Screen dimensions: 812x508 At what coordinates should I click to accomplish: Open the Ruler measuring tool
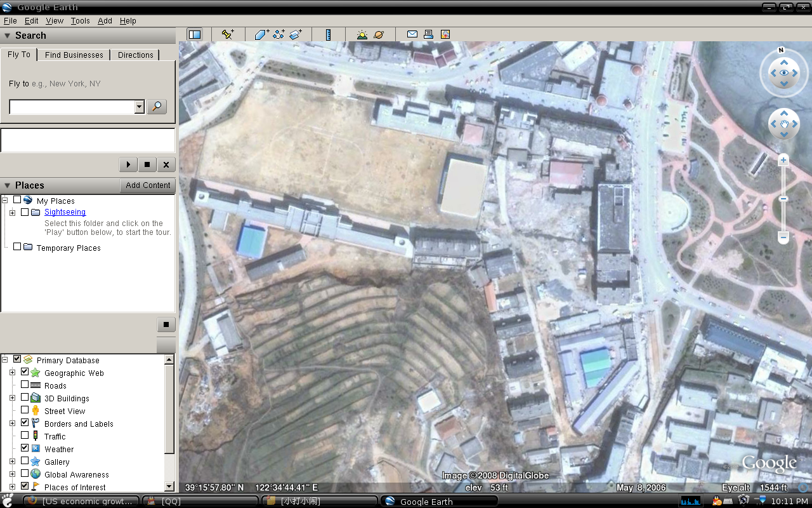(328, 34)
